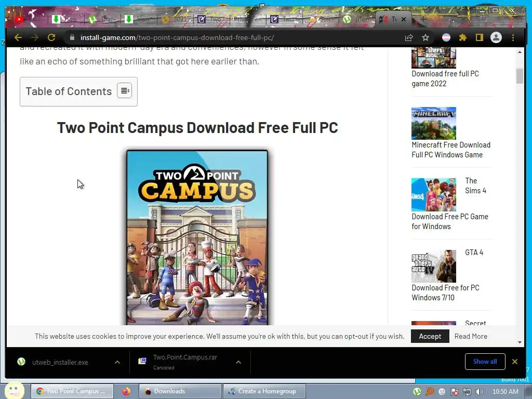Screen dimensions: 532x399
Task: Click Read More on cookie banner
Action: (x=471, y=336)
